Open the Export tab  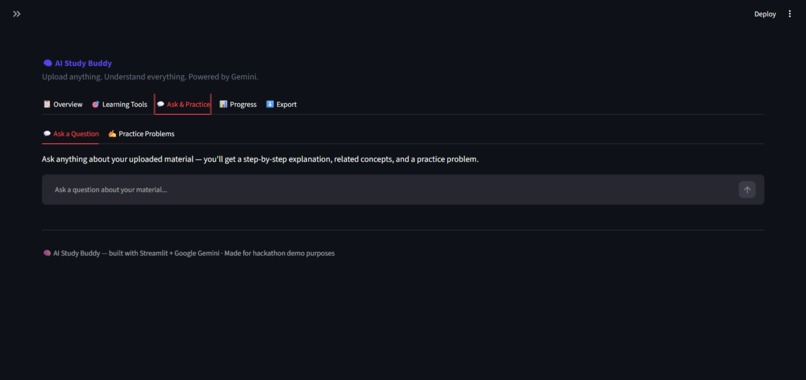281,104
